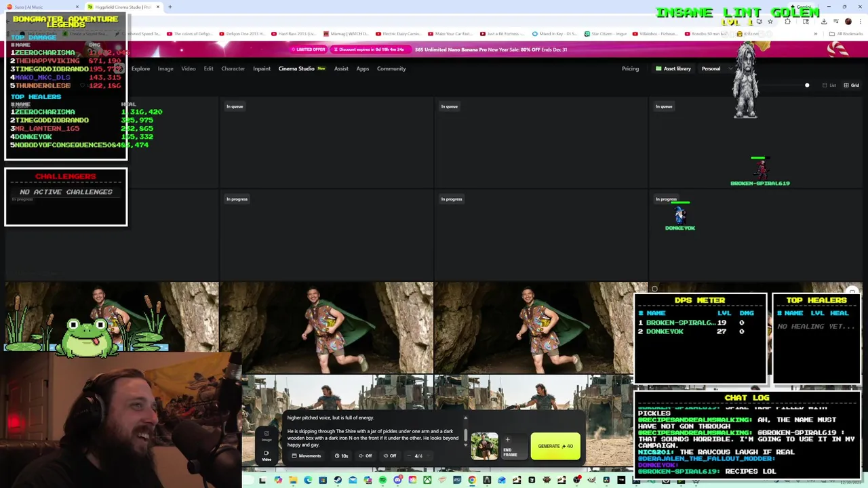Viewport: 868px width, 488px height.
Task: Open Discord from the taskbar
Action: pos(398,481)
